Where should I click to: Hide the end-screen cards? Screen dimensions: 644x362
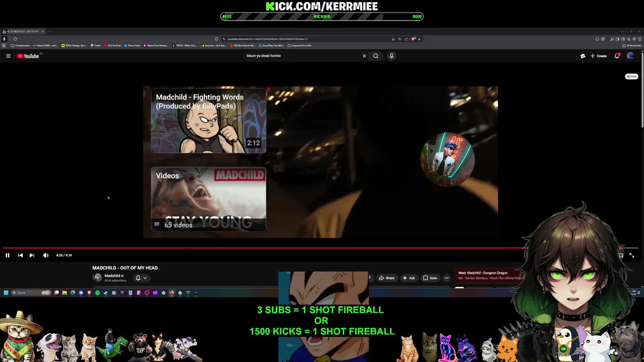(631, 76)
